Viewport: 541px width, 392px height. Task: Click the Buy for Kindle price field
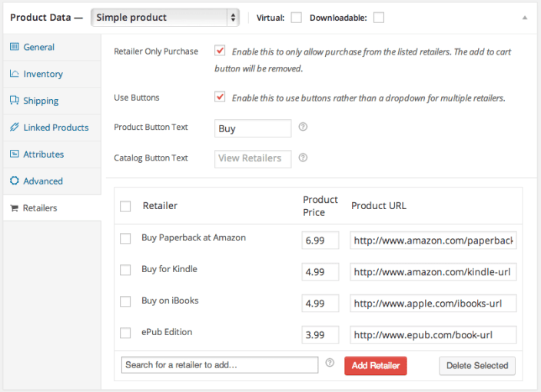pos(320,271)
